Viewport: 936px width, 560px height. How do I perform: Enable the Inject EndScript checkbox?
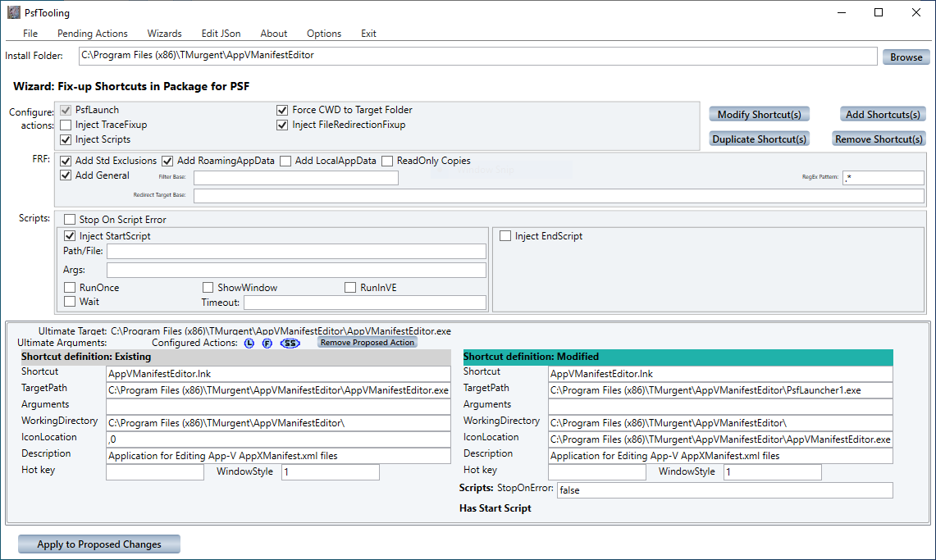pos(505,235)
